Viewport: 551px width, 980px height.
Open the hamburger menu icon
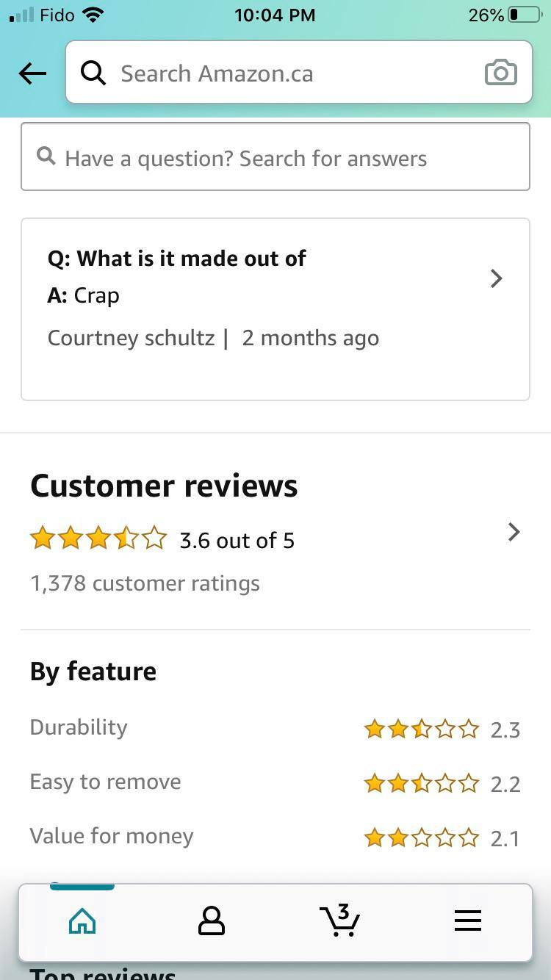pos(467,920)
